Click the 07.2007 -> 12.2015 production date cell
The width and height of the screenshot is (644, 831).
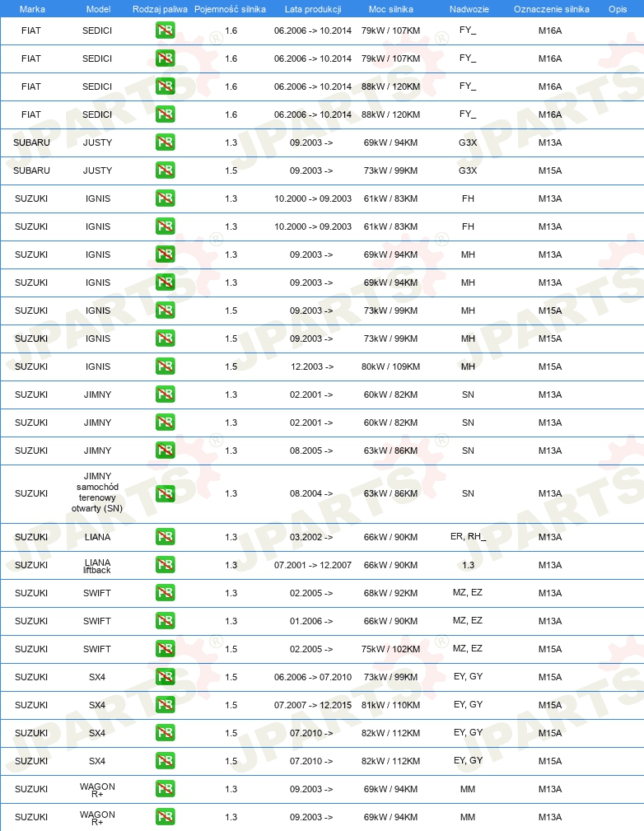click(313, 705)
